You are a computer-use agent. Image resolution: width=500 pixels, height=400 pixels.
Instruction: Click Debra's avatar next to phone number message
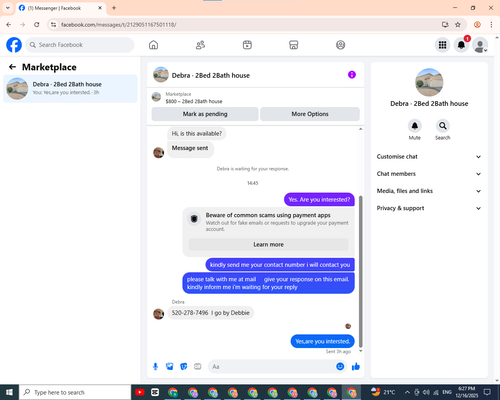158,314
